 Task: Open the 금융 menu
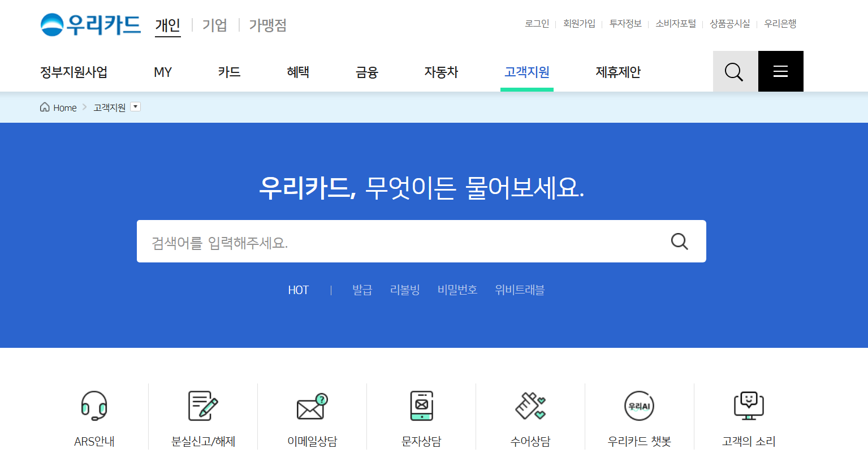pos(367,72)
